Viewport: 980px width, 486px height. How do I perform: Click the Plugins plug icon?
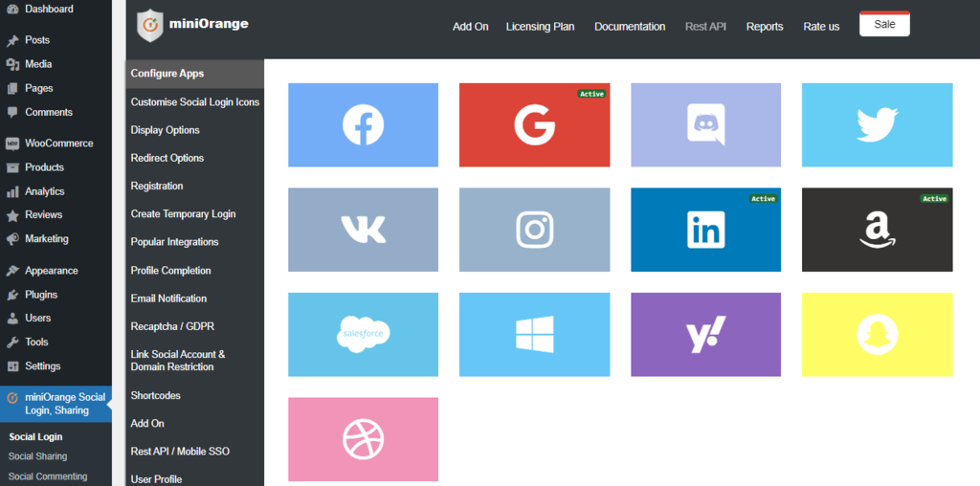tap(12, 295)
